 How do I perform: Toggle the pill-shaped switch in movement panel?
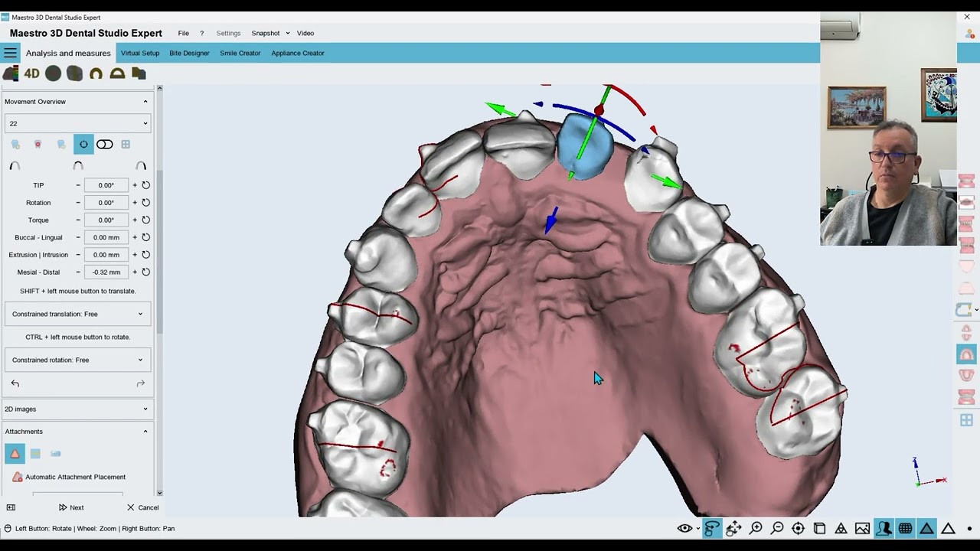pos(105,144)
